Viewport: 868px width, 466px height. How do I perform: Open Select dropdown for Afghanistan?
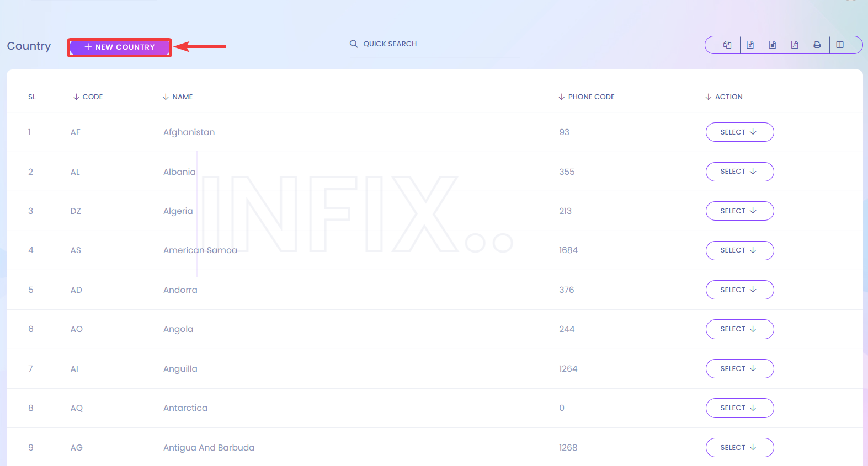coord(739,132)
